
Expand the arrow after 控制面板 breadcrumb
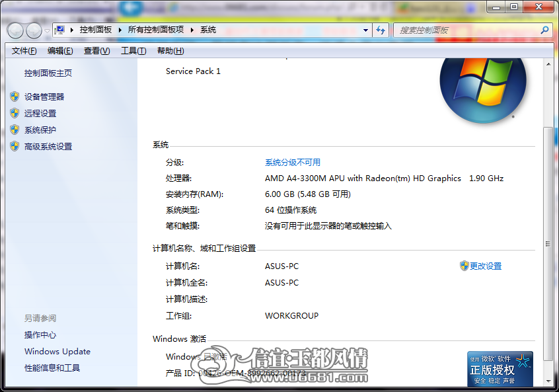120,30
